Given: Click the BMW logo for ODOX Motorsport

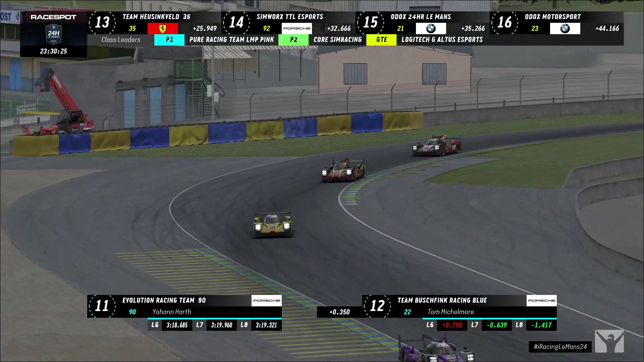Looking at the screenshot, I should pyautogui.click(x=565, y=28).
